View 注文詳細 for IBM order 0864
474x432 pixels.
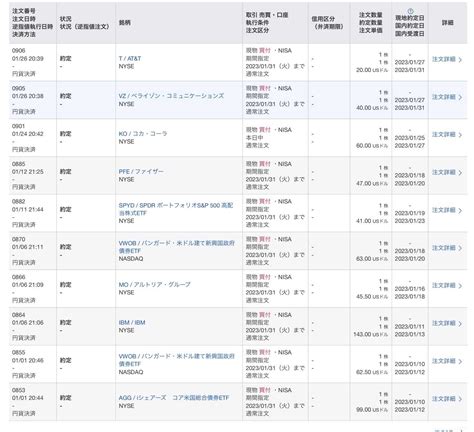click(447, 323)
